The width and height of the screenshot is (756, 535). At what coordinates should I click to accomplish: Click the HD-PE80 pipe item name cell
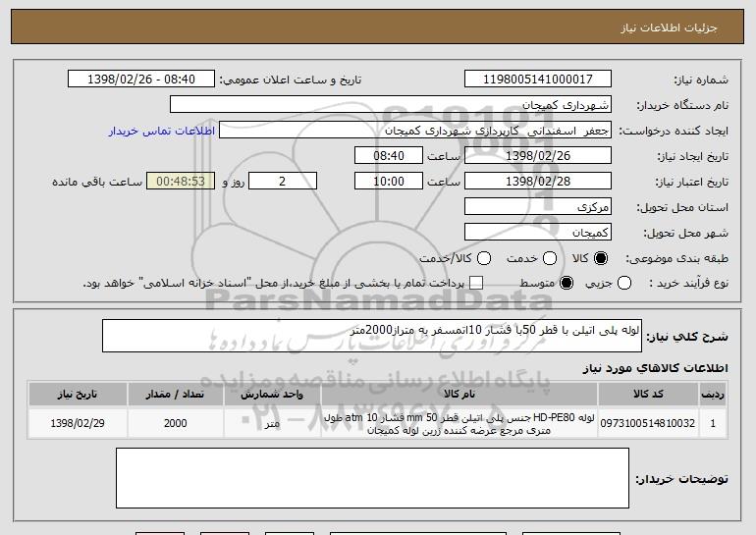[459, 423]
